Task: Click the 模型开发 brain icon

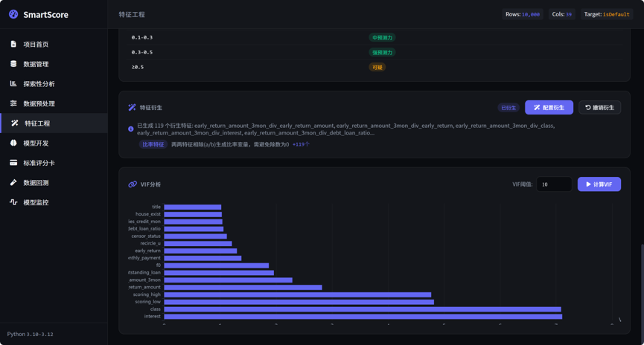Action: (x=13, y=143)
